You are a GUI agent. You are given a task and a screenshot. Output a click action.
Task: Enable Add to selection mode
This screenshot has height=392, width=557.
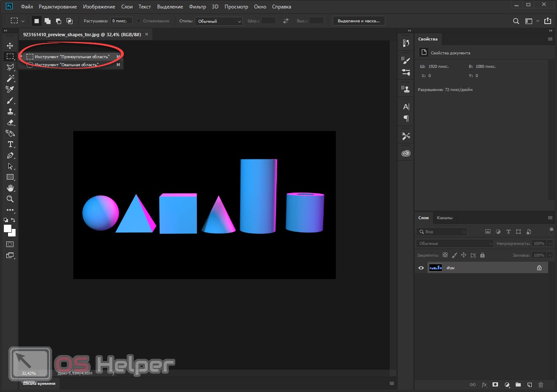[48, 21]
